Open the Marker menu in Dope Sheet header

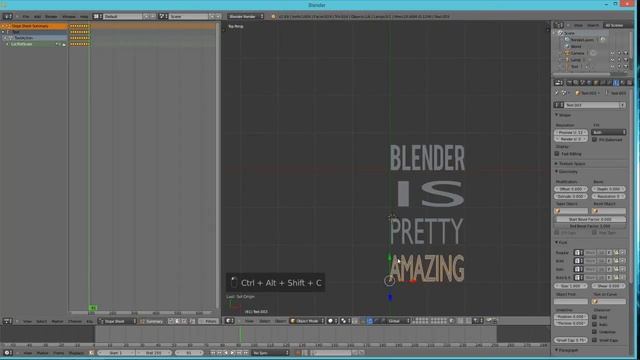coord(57,321)
